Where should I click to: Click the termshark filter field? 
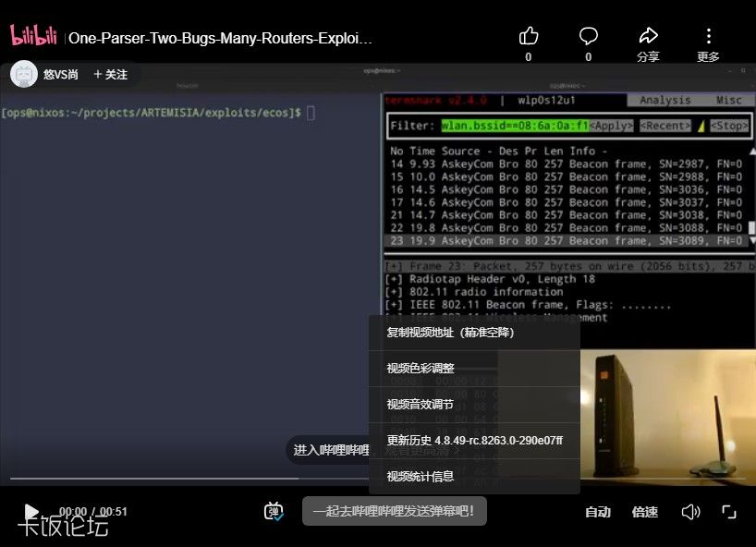click(x=515, y=126)
